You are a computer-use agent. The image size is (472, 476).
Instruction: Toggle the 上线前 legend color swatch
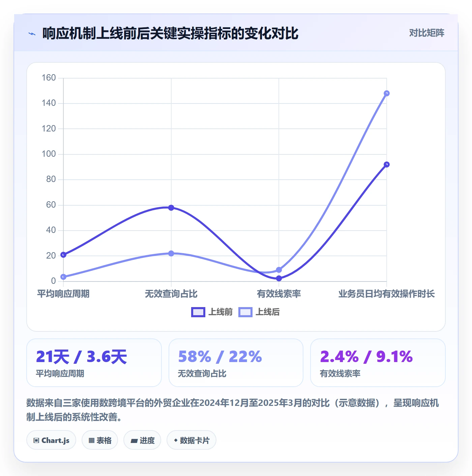pyautogui.click(x=198, y=312)
